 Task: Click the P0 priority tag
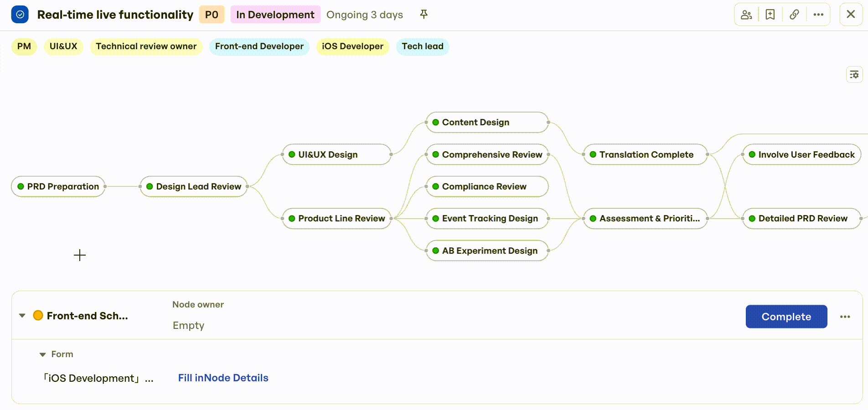(212, 15)
